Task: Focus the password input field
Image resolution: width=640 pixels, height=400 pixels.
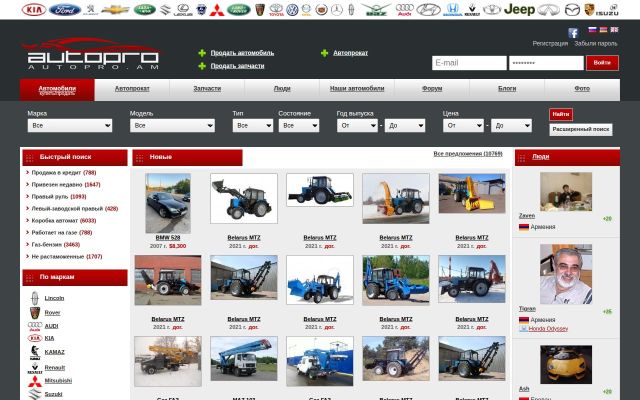Action: [x=546, y=63]
